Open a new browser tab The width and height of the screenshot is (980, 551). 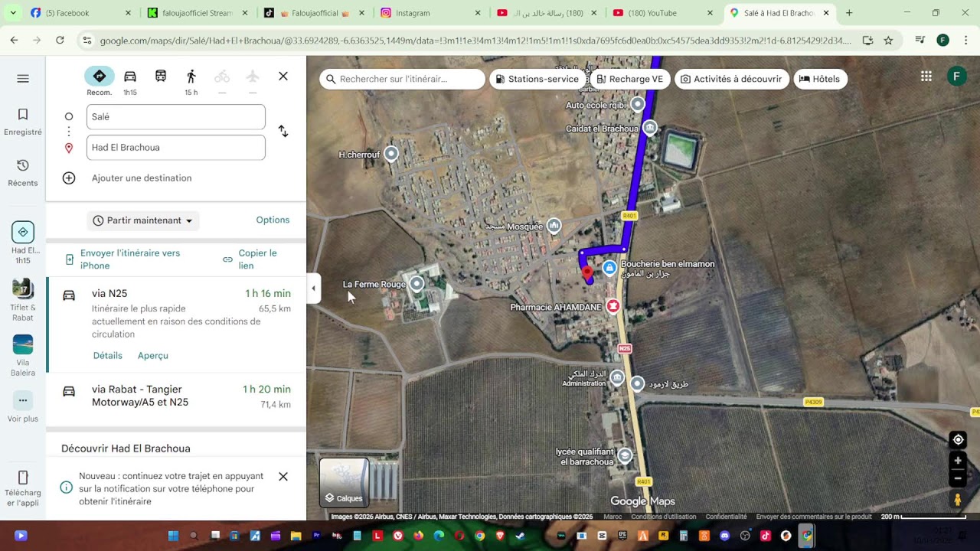[x=849, y=13]
